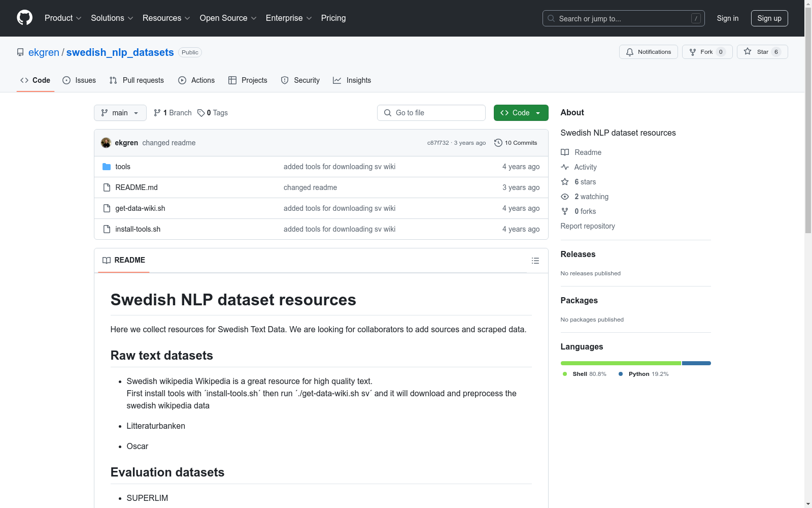
Task: Click the Go to file magnifier icon
Action: [388, 113]
